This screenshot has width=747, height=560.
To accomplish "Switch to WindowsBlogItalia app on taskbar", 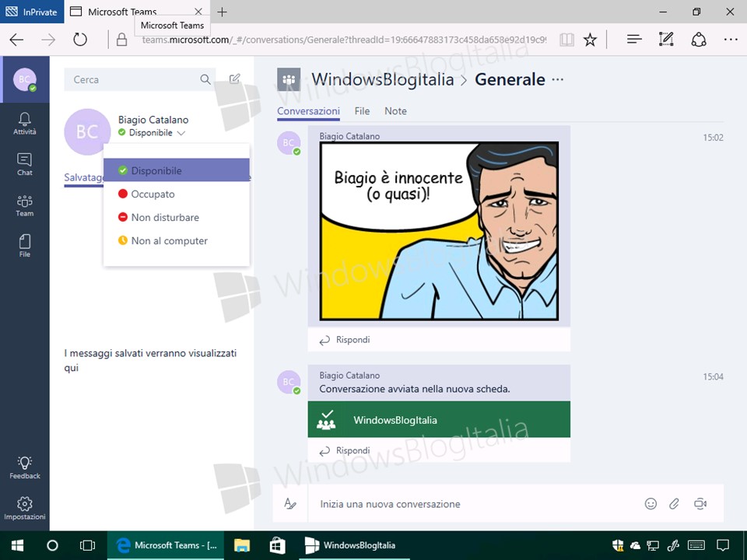I will coord(354,545).
